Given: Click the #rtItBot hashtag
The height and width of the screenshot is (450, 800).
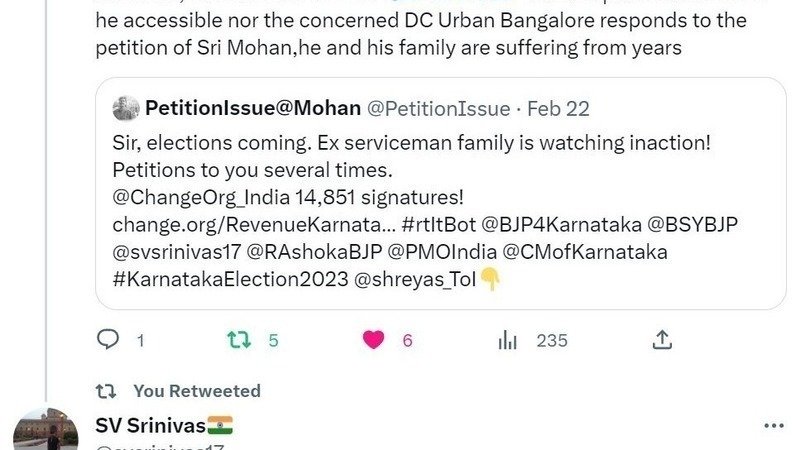Looking at the screenshot, I should (x=439, y=224).
